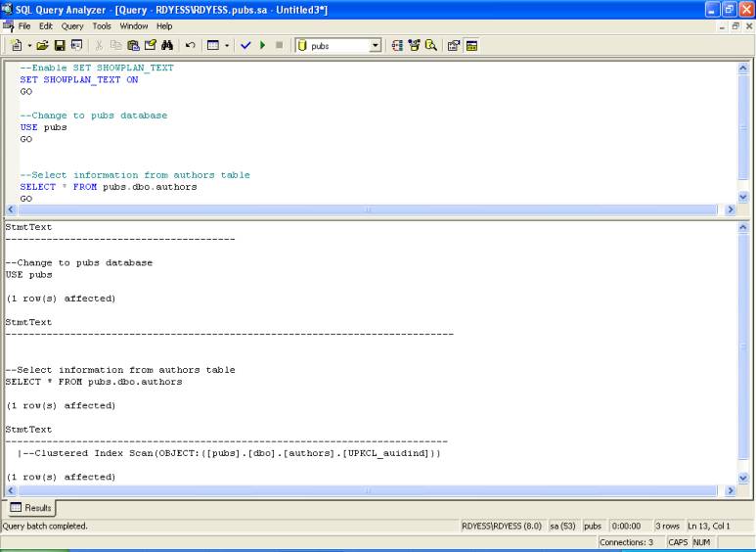
Task: Click '0:00:00' elapsed time status entry
Action: coord(626,526)
